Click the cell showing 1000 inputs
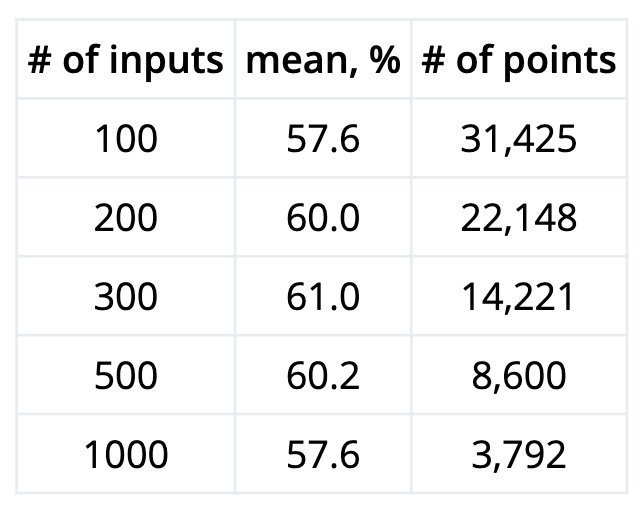 pos(126,454)
